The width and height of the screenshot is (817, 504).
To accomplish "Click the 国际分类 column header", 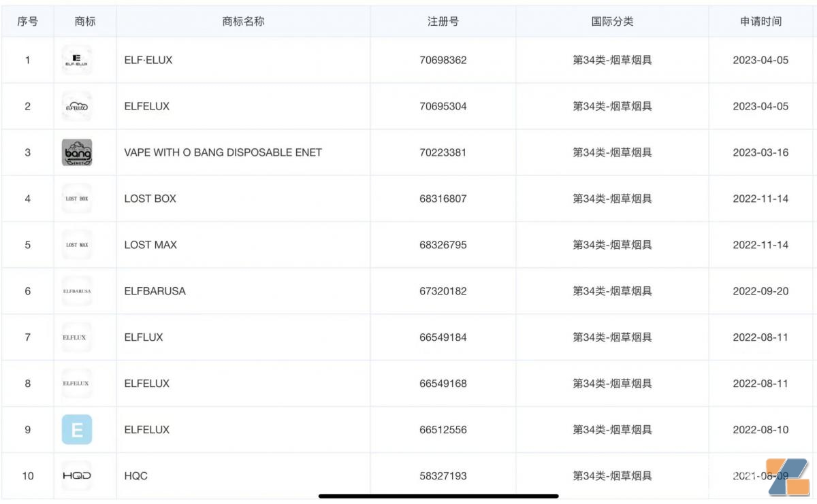I will pyautogui.click(x=612, y=21).
